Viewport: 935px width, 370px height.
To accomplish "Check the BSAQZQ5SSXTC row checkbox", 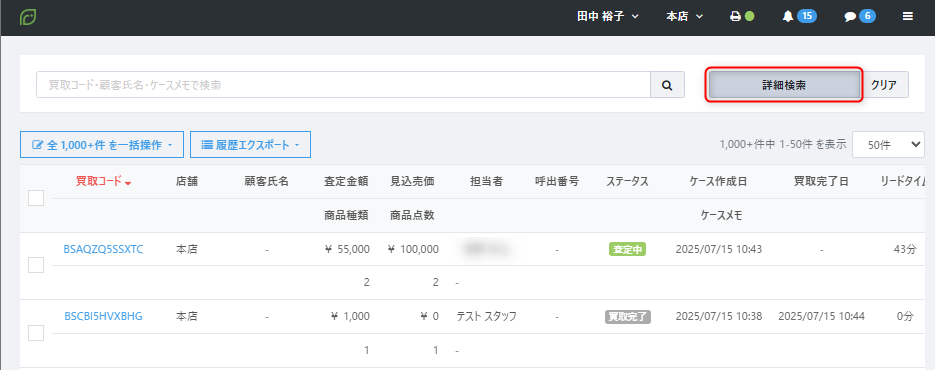I will pos(36,265).
